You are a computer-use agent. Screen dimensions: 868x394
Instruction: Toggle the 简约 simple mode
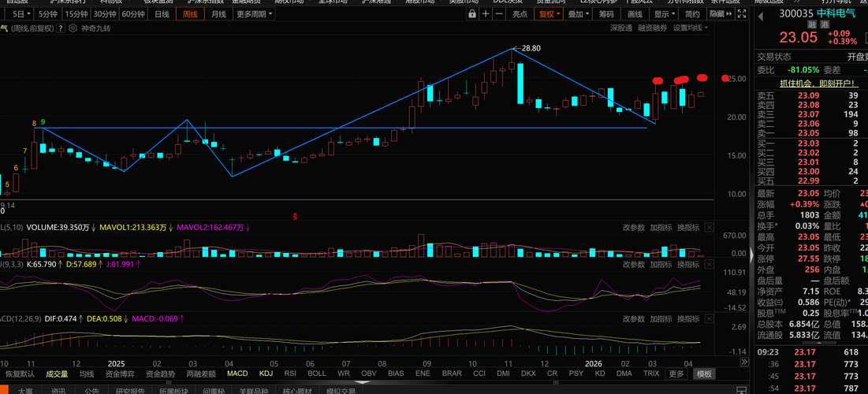(692, 14)
